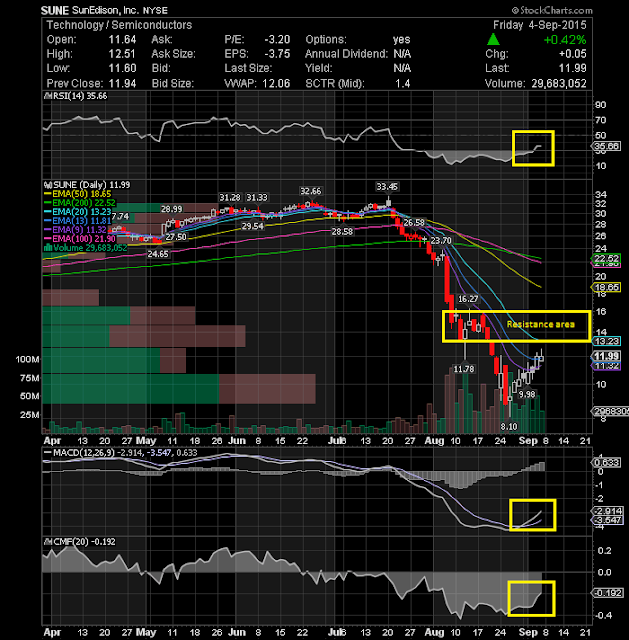Select the 28.99 price label

tap(171, 209)
